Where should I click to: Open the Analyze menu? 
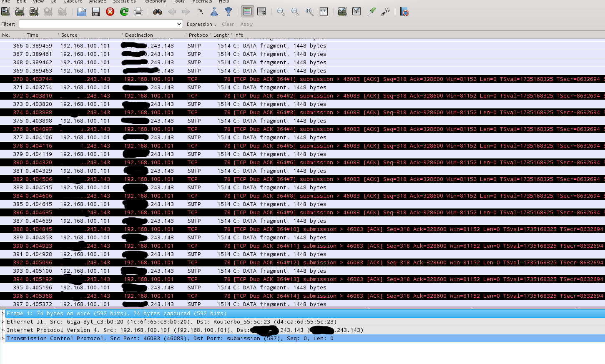[98, 2]
